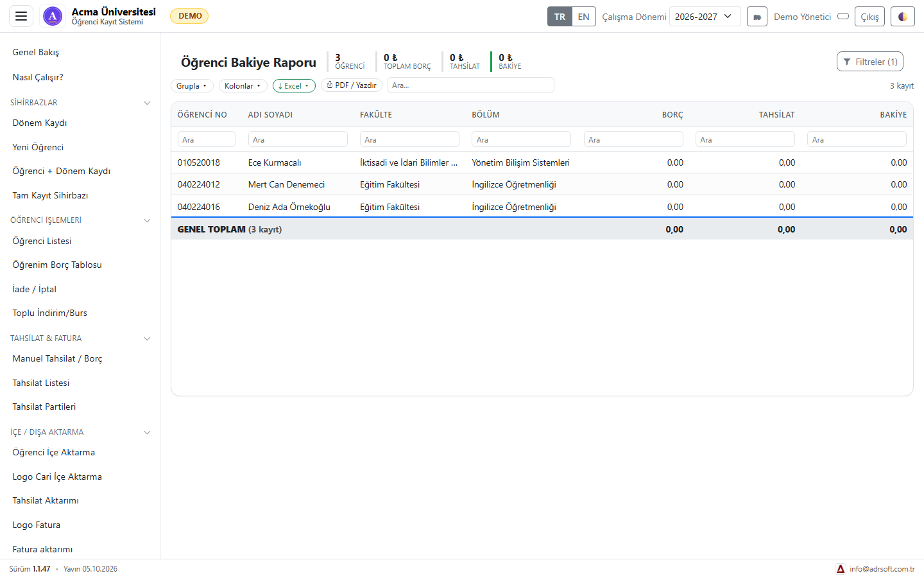Click the Filtreler (1) button
Image resolution: width=924 pixels, height=578 pixels.
click(x=870, y=62)
